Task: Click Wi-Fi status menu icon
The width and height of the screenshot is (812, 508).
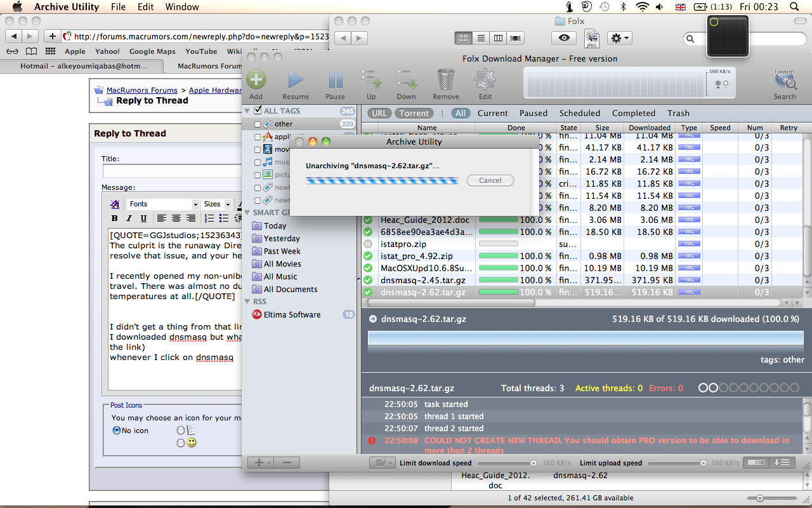Action: tap(642, 7)
